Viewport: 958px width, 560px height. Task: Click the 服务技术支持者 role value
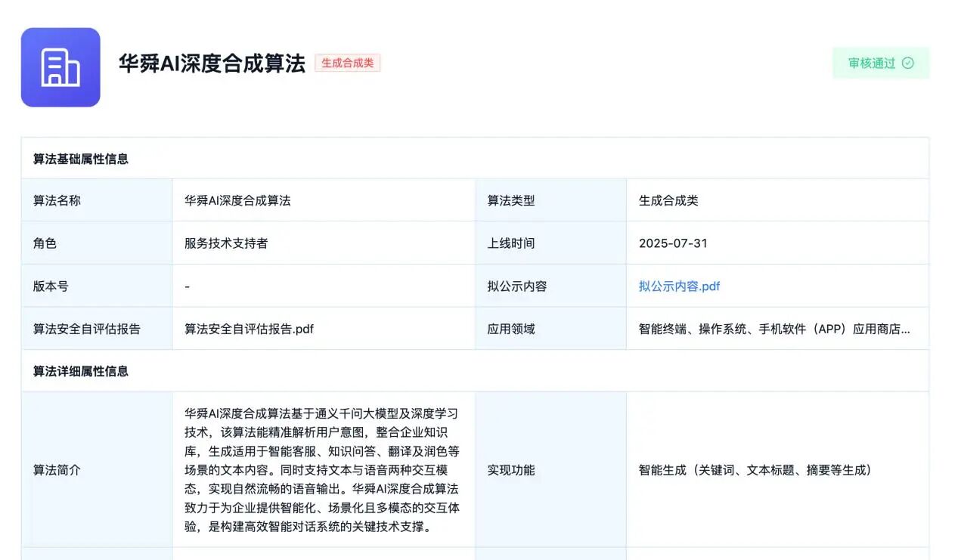[x=226, y=243]
